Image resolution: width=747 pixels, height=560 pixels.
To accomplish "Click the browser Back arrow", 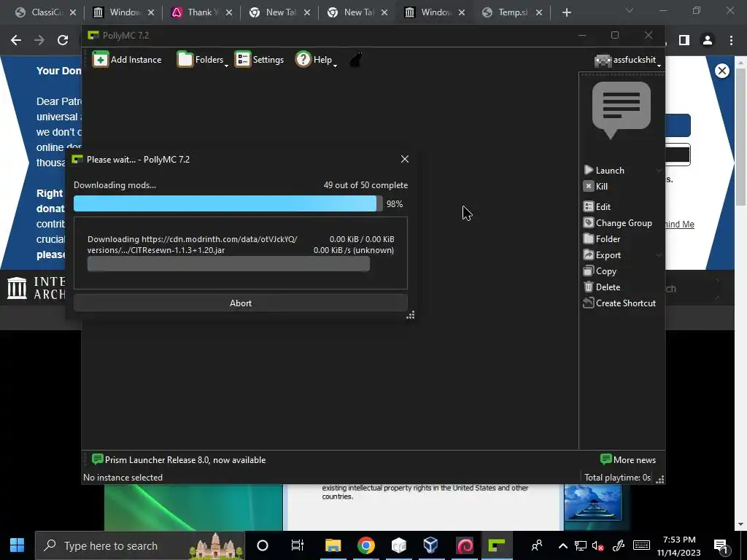I will point(16,41).
